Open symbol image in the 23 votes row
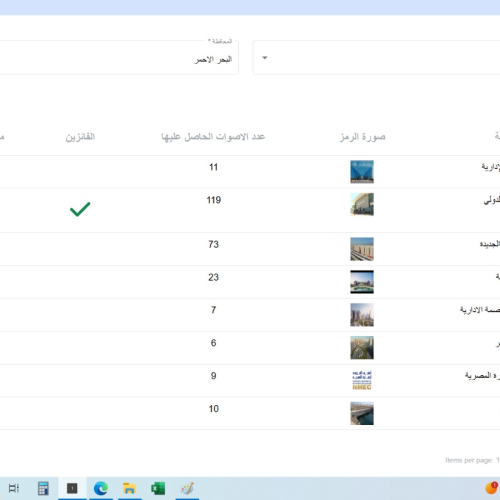 362,282
